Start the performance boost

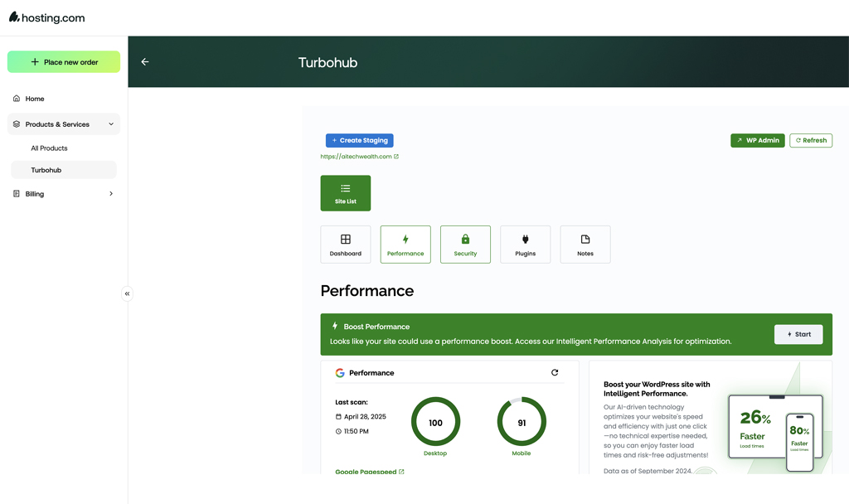pyautogui.click(x=798, y=334)
